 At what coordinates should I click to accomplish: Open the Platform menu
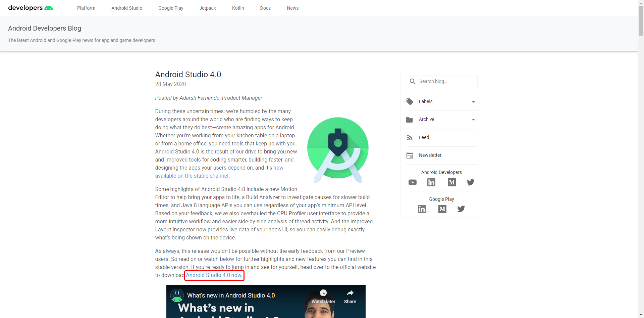[86, 8]
